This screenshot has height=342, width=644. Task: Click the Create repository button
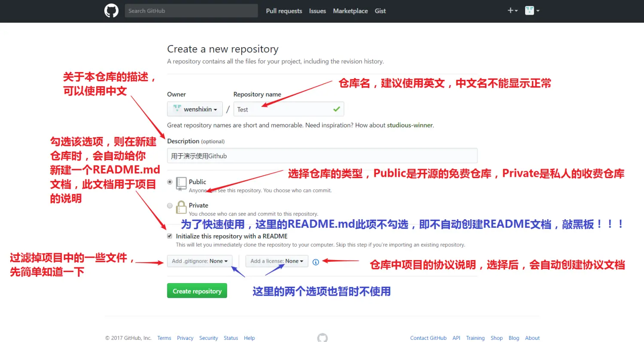pos(197,291)
